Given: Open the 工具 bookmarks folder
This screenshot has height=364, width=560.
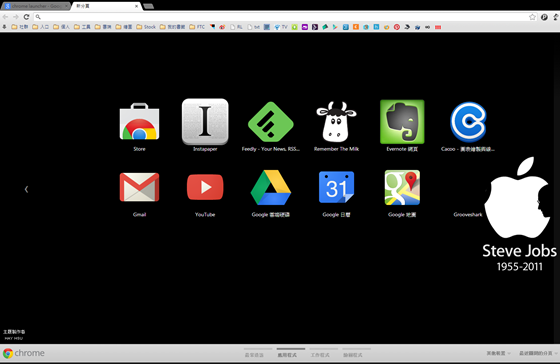Looking at the screenshot, I should 82,27.
